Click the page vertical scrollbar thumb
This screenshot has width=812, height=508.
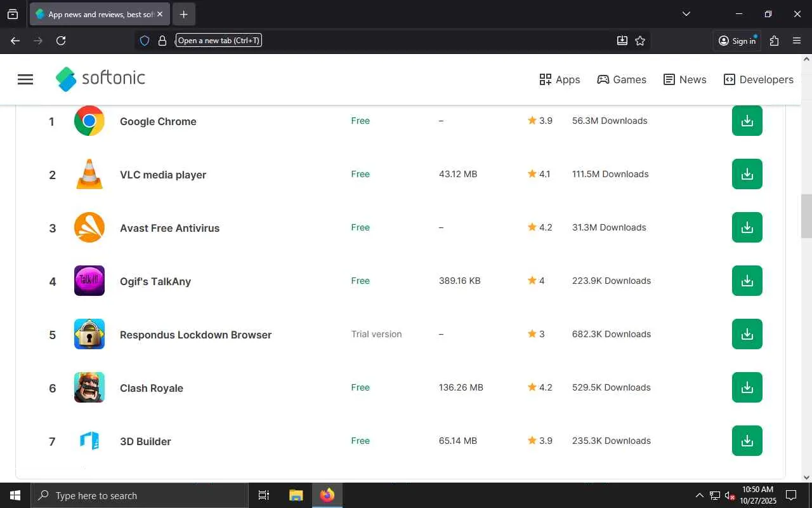(806, 216)
